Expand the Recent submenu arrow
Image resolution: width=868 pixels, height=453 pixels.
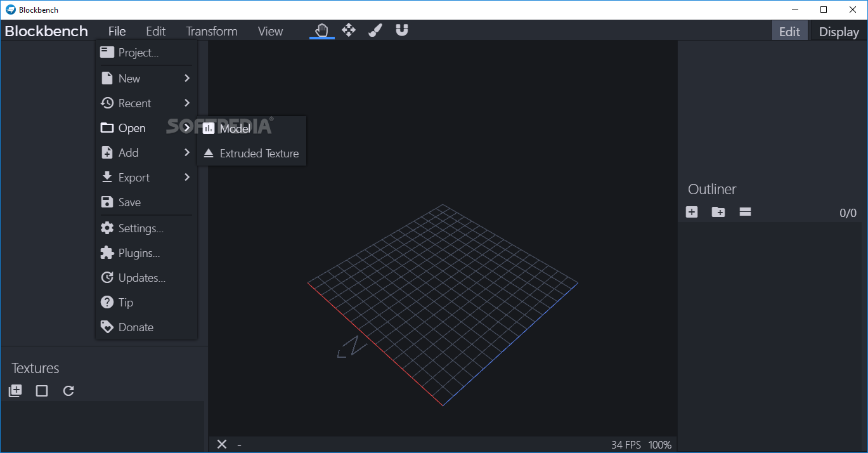coord(187,103)
